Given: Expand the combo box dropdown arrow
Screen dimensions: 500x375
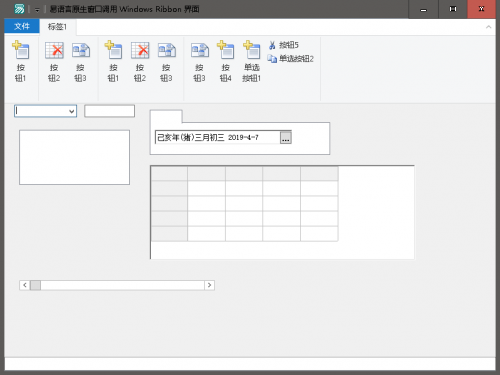Looking at the screenshot, I should tap(71, 111).
